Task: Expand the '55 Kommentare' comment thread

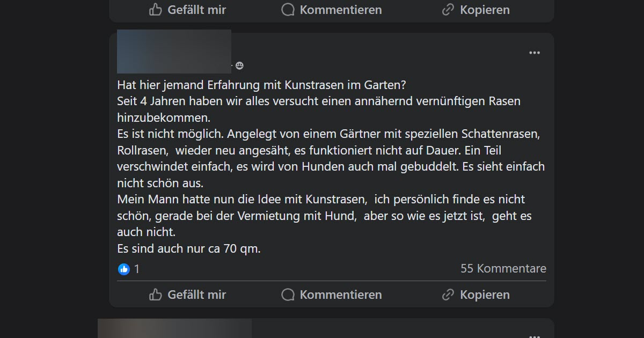Action: point(503,268)
